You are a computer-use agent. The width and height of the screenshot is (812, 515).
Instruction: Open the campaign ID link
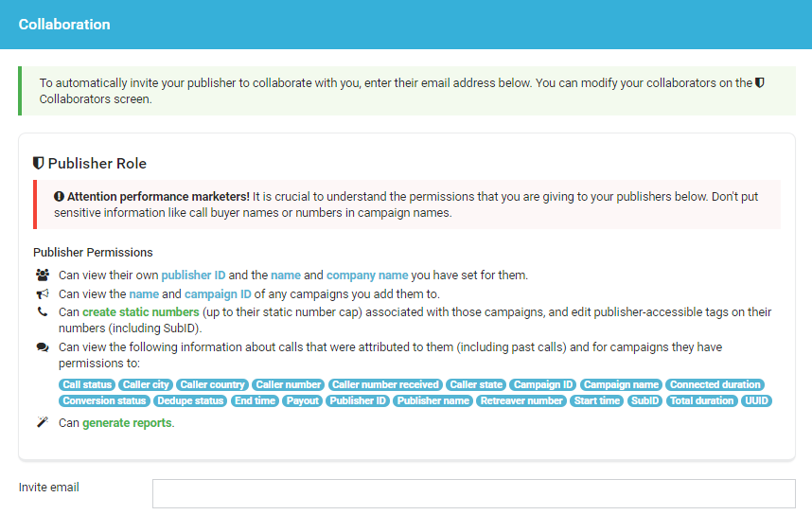[x=218, y=294]
